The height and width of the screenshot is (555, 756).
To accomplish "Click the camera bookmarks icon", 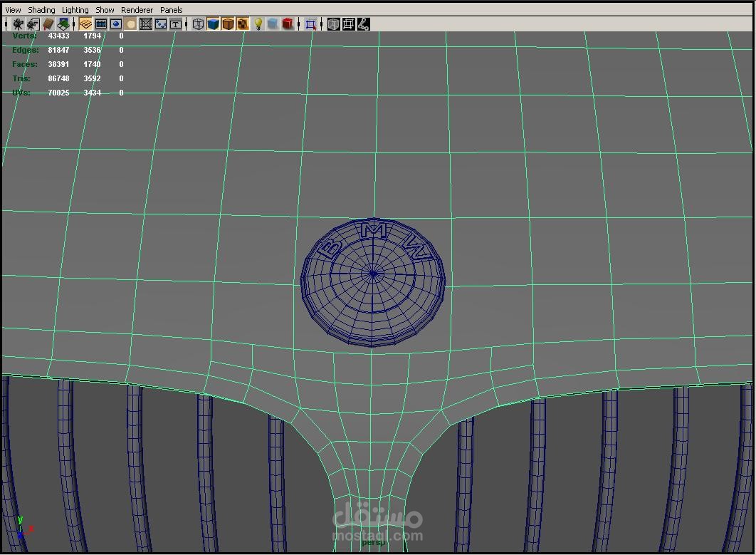I will [48, 24].
